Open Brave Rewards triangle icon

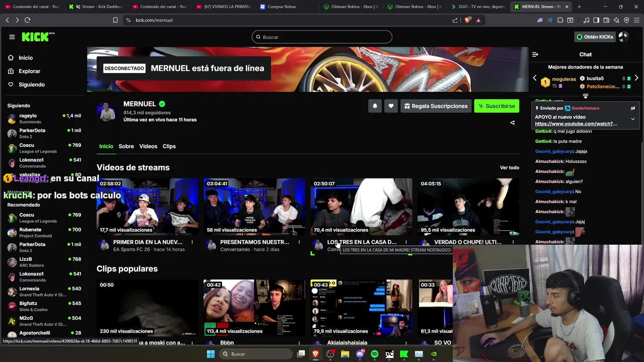478,20
